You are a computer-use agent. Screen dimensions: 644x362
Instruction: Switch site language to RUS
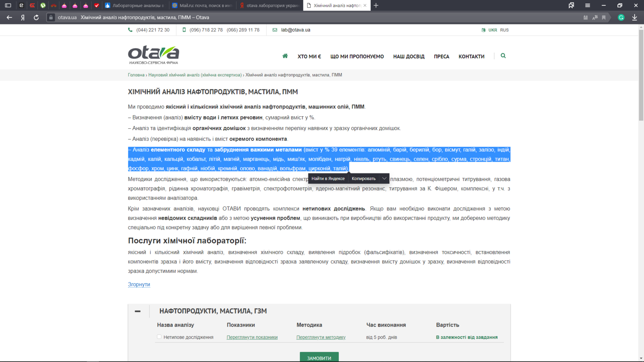504,30
